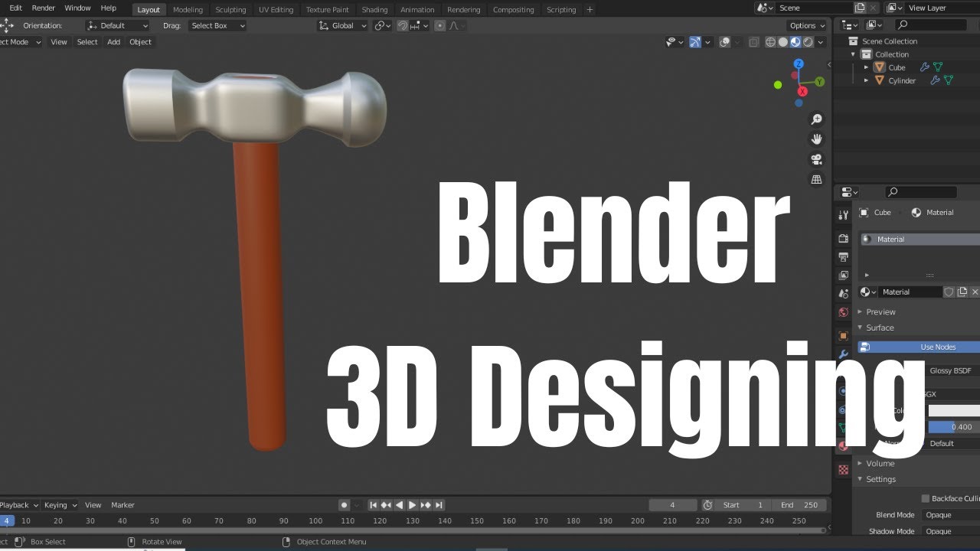The image size is (980, 551).
Task: Expand the Cube item in outliner
Action: [867, 67]
